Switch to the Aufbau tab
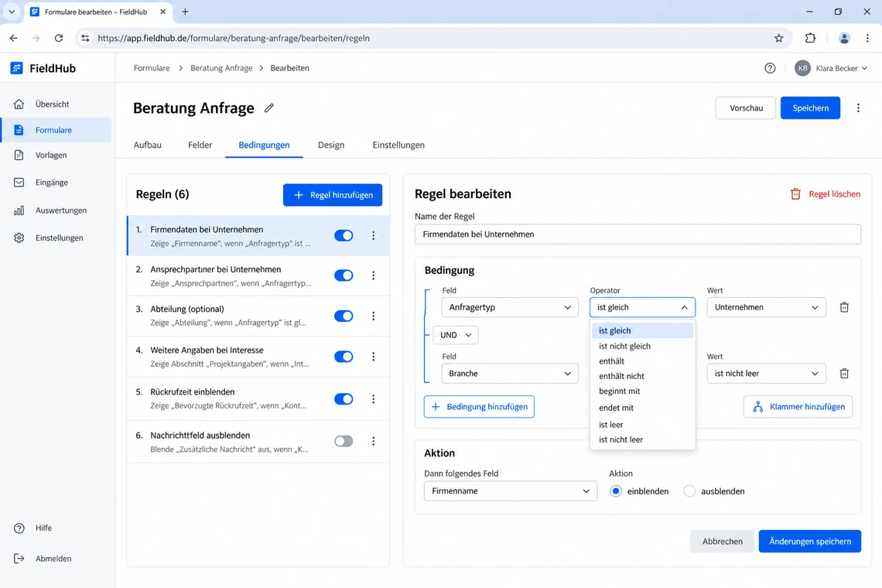882x588 pixels. pyautogui.click(x=147, y=145)
